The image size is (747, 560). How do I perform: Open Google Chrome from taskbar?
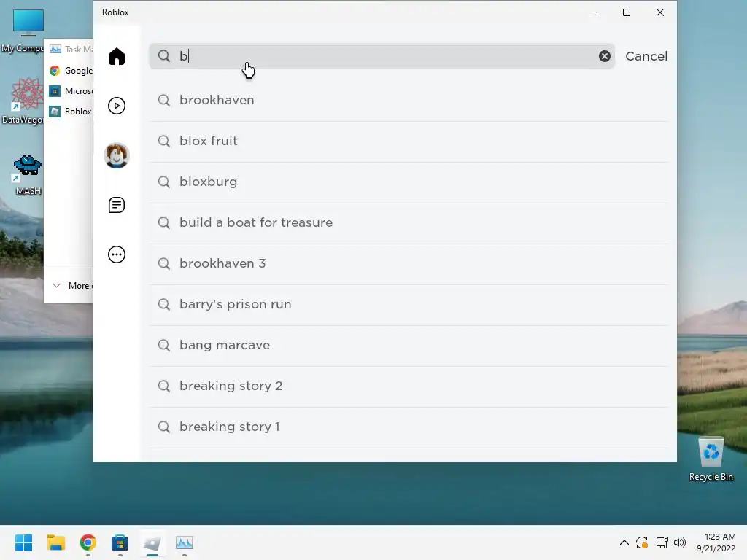tap(88, 542)
